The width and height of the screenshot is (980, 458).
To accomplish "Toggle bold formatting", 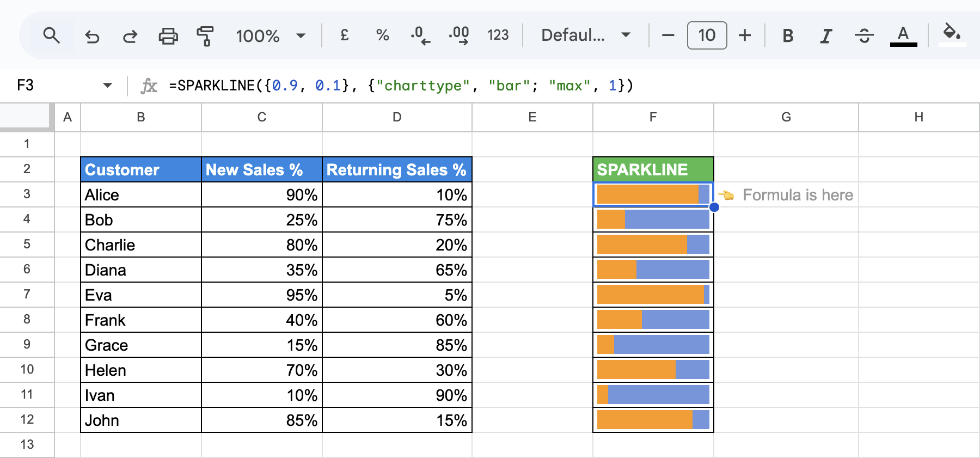I will point(787,36).
